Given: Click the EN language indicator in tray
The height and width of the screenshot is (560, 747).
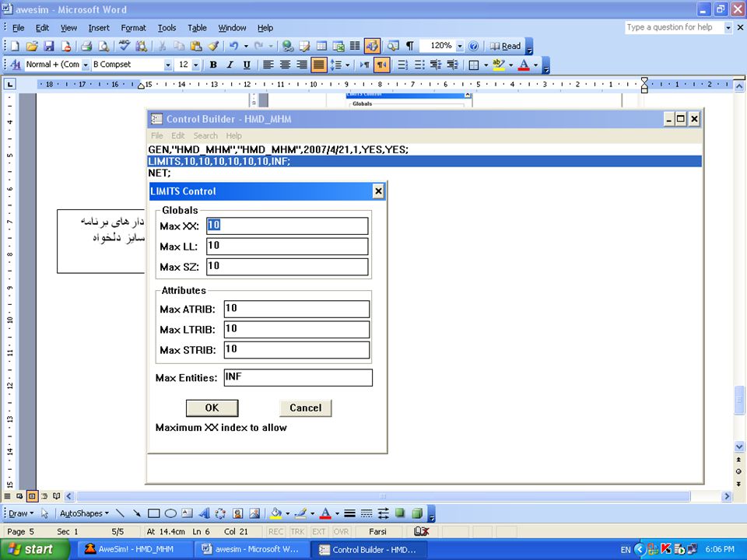Looking at the screenshot, I should tap(626, 550).
